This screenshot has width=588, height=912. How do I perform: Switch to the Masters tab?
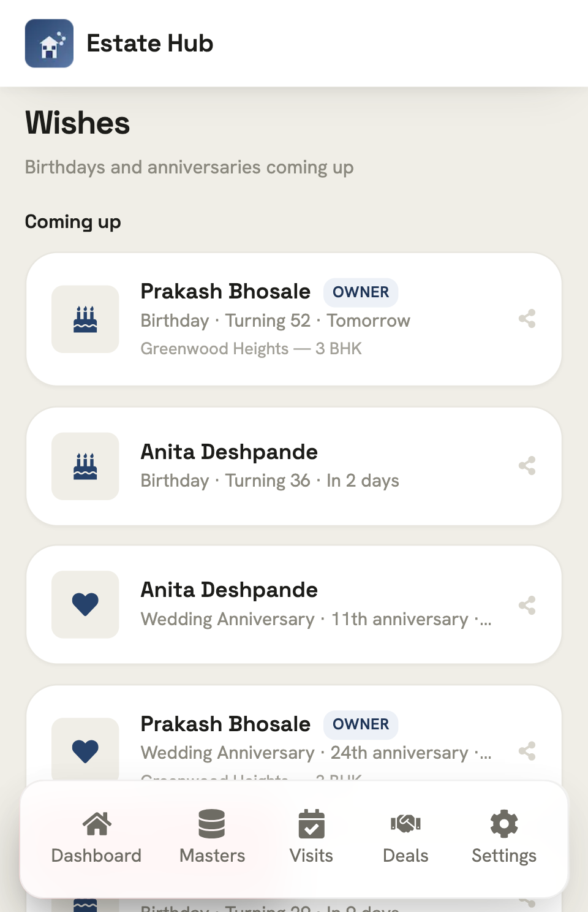[212, 837]
